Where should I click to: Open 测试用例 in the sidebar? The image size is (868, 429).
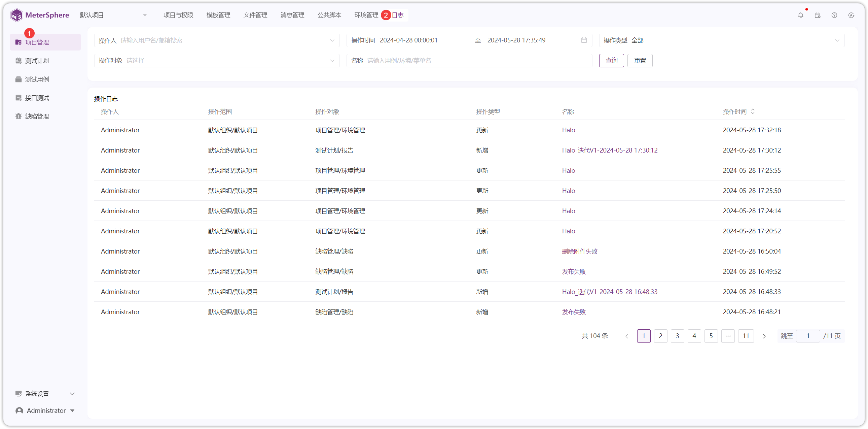45,79
